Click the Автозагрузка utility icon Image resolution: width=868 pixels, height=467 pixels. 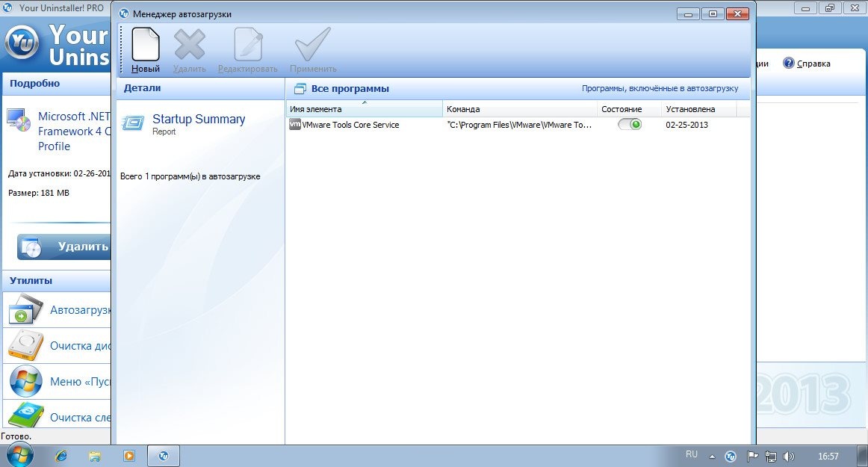click(25, 309)
